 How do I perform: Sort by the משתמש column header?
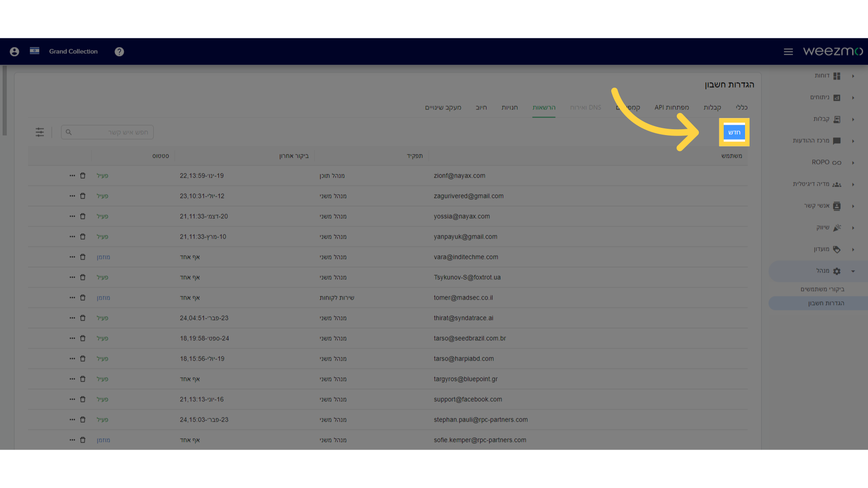point(731,156)
